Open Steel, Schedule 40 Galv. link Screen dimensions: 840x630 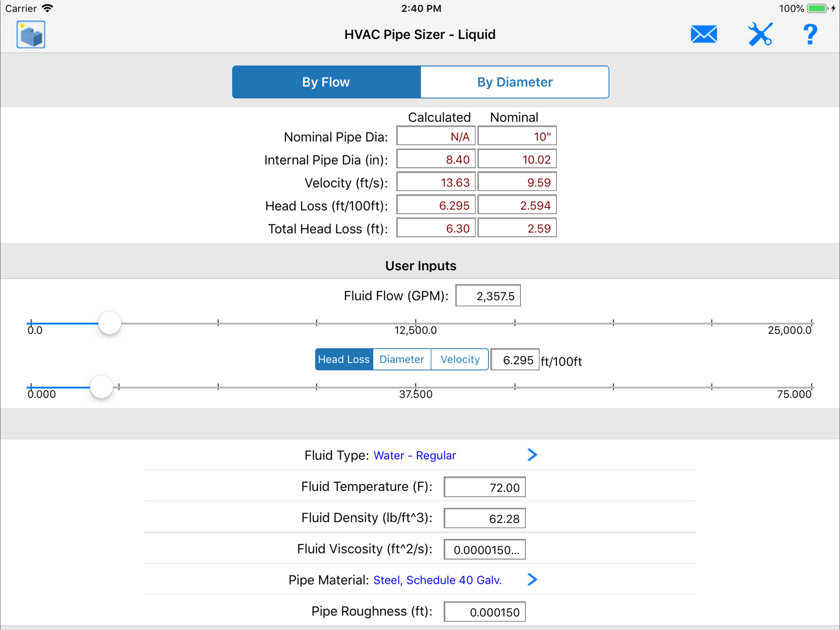pos(438,580)
